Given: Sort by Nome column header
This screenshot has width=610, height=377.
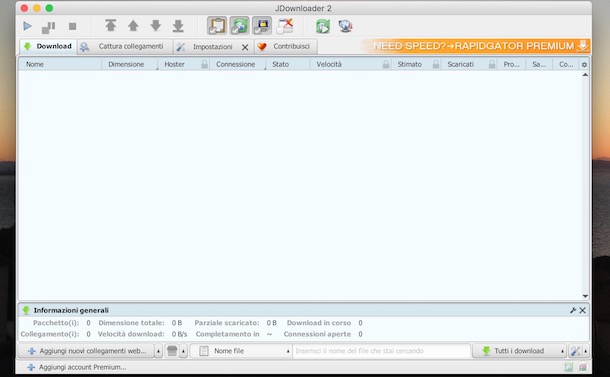Looking at the screenshot, I should click(x=60, y=64).
